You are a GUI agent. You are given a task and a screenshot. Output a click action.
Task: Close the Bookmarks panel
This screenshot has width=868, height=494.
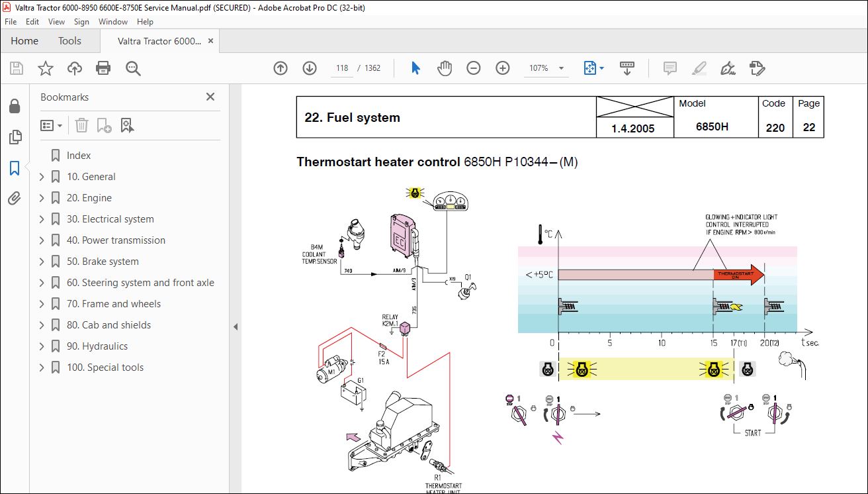coord(210,97)
